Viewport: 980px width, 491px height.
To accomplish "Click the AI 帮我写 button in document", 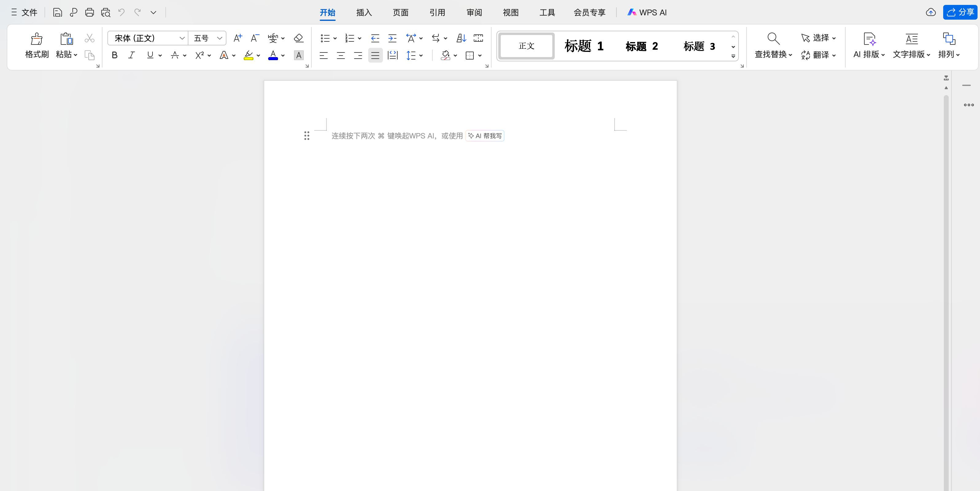I will pos(485,136).
